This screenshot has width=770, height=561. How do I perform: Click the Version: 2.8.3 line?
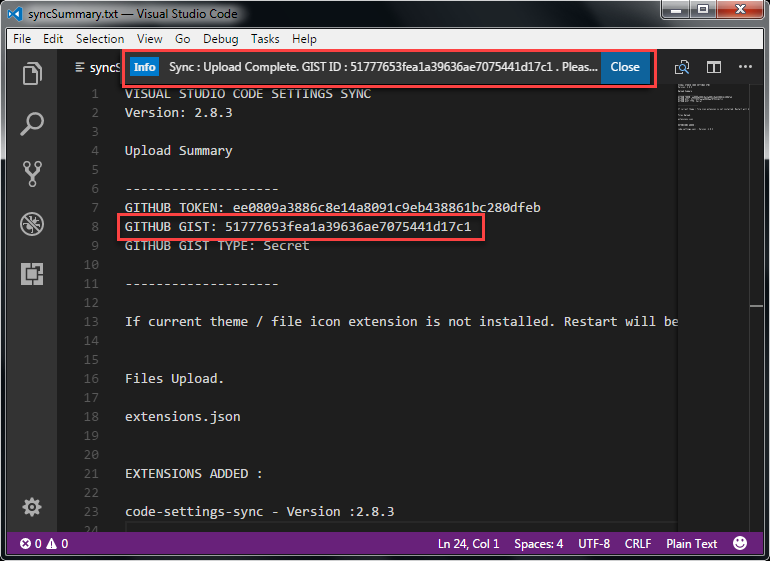[178, 112]
